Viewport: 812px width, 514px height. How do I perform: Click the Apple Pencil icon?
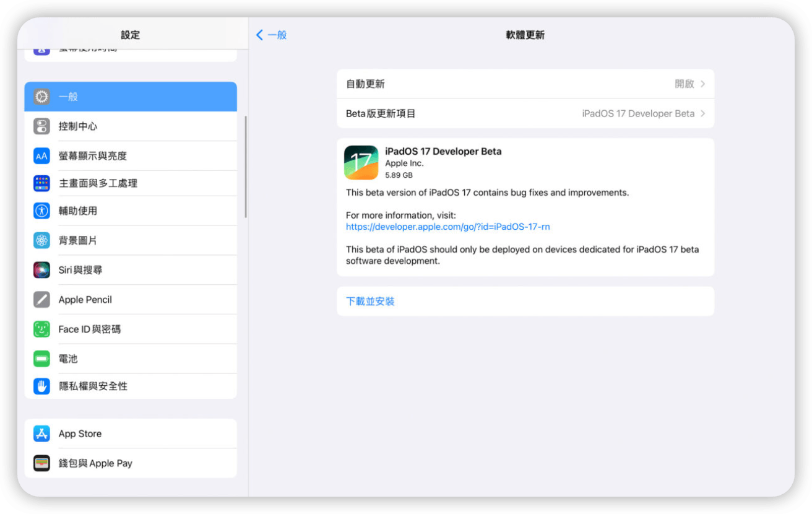[41, 300]
